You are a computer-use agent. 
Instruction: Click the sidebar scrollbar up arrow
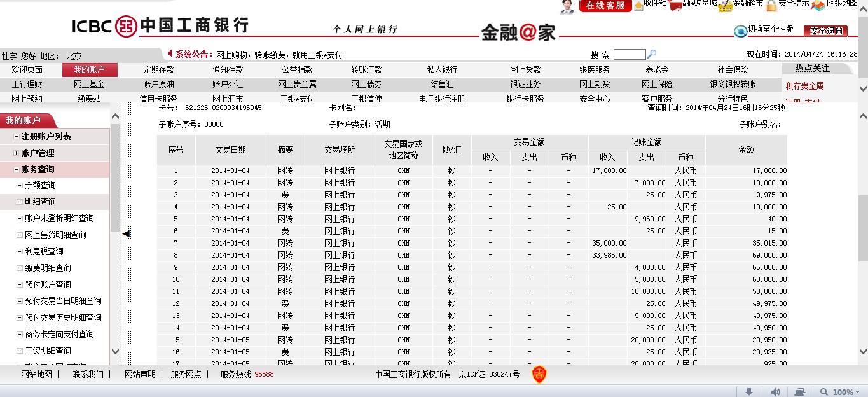click(115, 116)
